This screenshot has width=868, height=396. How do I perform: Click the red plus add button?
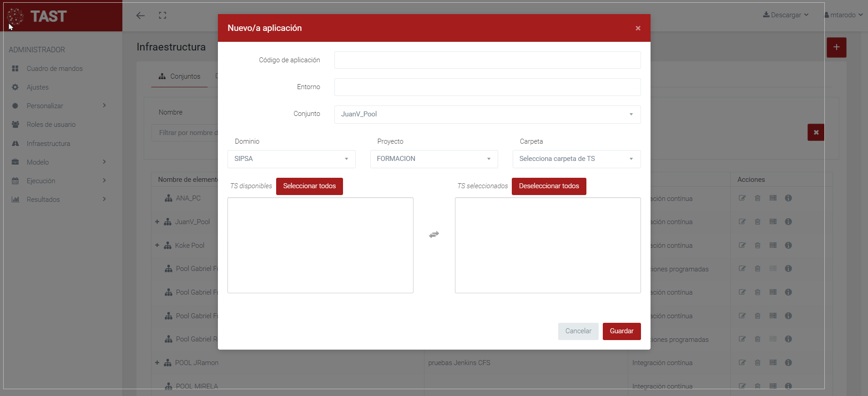point(836,47)
